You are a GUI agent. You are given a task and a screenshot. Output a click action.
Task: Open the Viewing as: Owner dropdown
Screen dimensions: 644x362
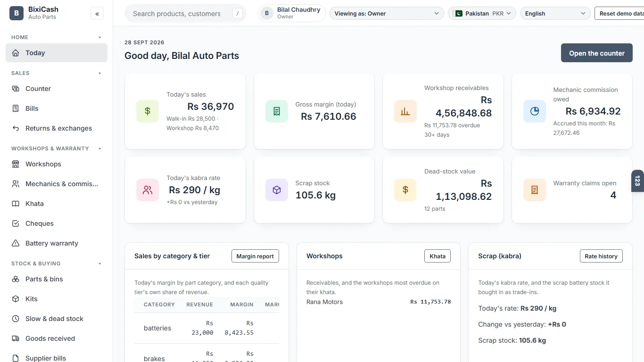(x=387, y=13)
